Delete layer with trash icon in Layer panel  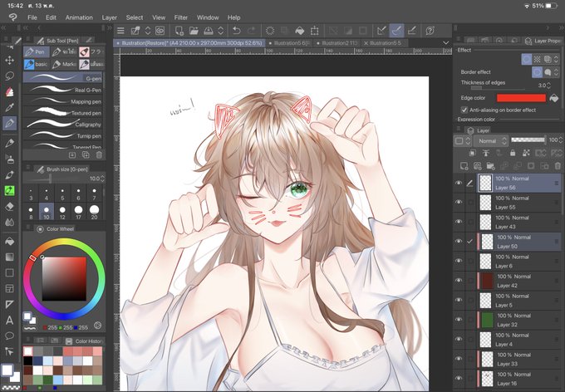coord(558,166)
